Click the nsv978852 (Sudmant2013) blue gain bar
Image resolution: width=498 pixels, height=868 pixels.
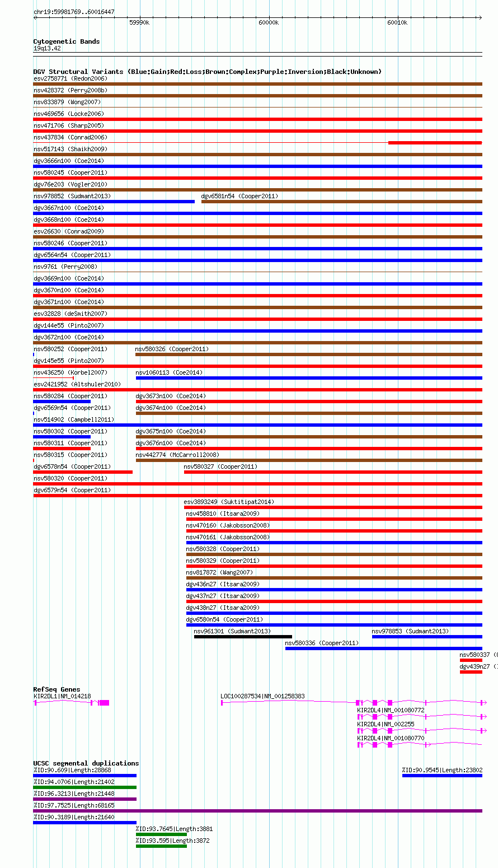click(x=114, y=202)
